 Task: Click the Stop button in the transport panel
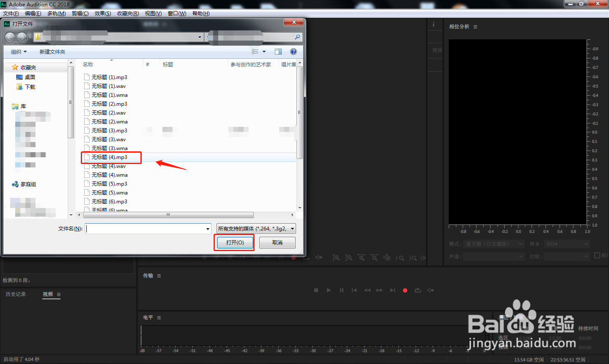pyautogui.click(x=316, y=290)
